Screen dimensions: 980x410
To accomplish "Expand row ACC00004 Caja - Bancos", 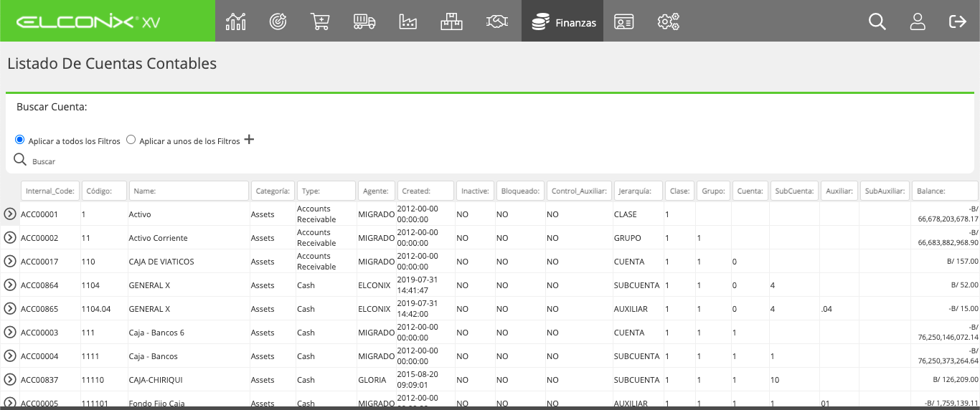I will click(x=10, y=356).
